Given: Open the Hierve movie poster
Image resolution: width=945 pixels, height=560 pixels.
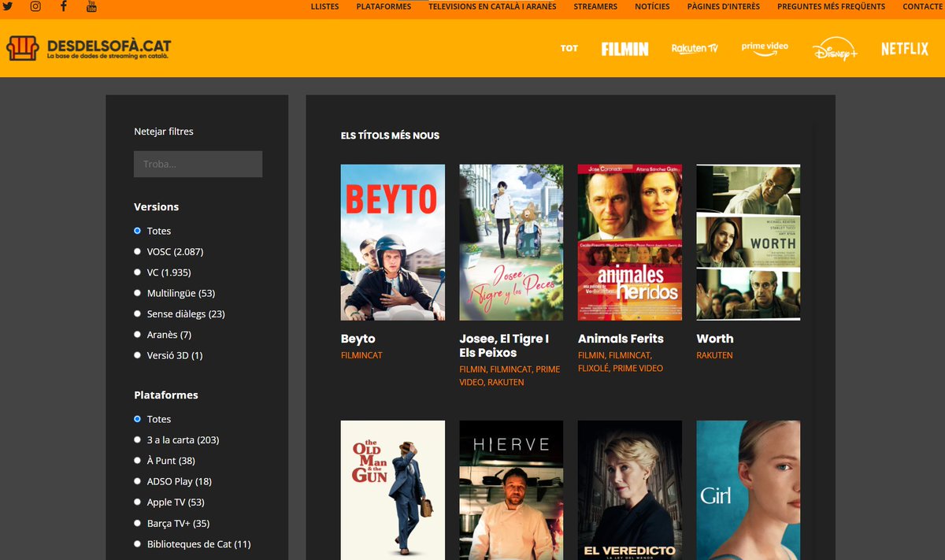Looking at the screenshot, I should [x=511, y=490].
